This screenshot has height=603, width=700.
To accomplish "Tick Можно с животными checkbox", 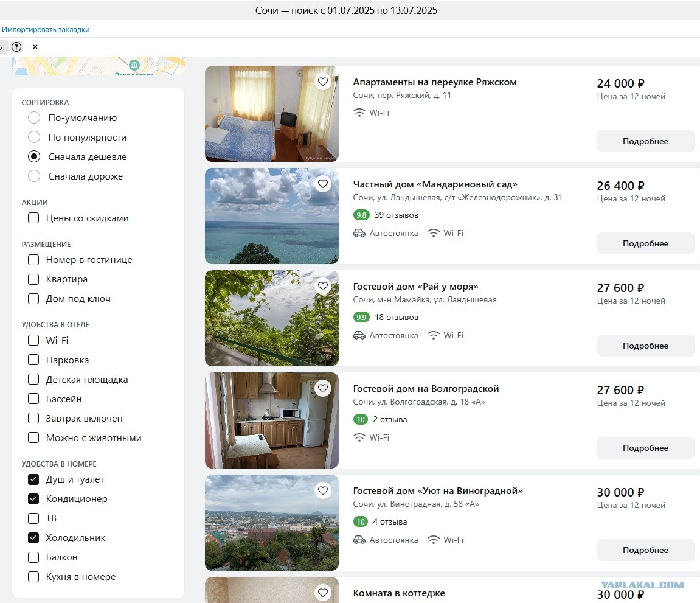I will coord(33,437).
